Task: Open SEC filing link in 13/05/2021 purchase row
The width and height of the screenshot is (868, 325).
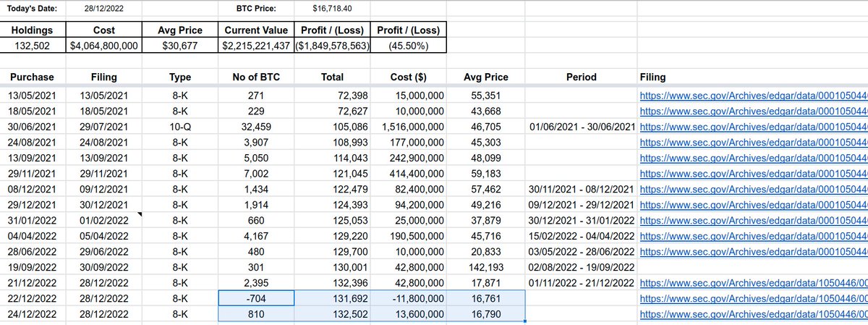Action: (754, 94)
